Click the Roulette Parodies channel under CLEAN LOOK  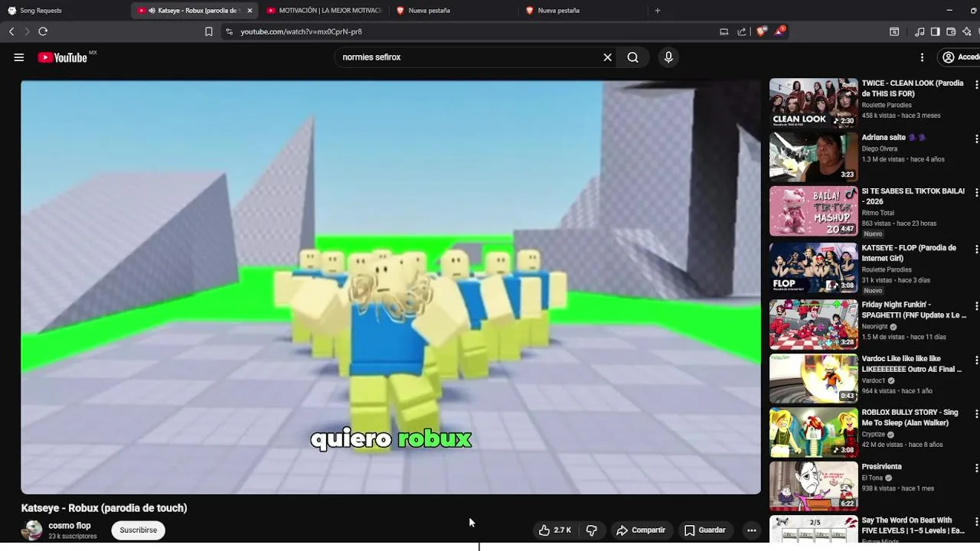(x=887, y=105)
